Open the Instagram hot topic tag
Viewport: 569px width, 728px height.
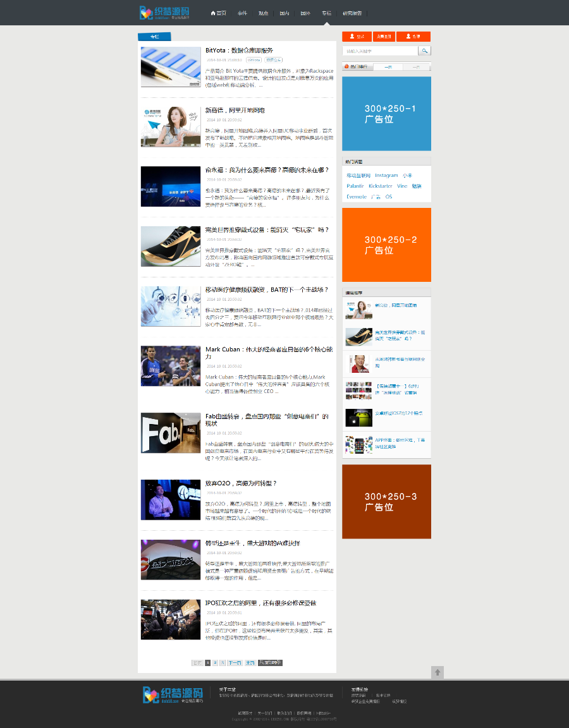pyautogui.click(x=386, y=176)
